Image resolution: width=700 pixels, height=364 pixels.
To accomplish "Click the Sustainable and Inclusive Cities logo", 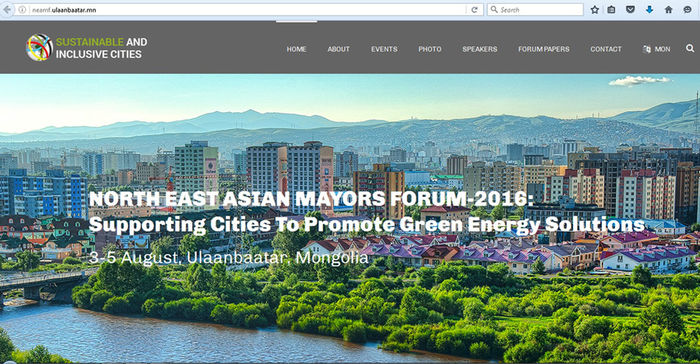I will 87,47.
